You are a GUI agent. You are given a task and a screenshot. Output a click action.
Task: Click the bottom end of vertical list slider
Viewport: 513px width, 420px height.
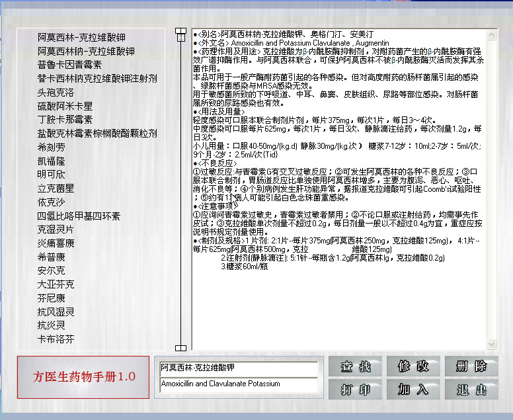[180, 348]
